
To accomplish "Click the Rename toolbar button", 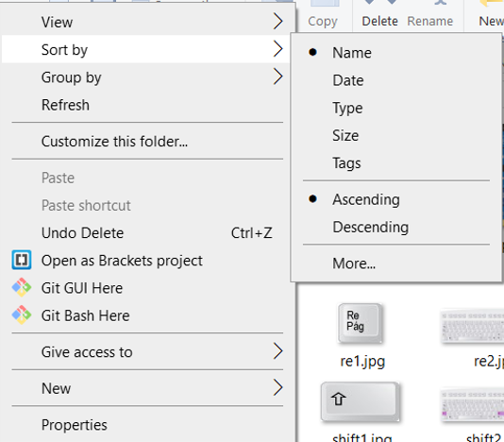I will (430, 21).
